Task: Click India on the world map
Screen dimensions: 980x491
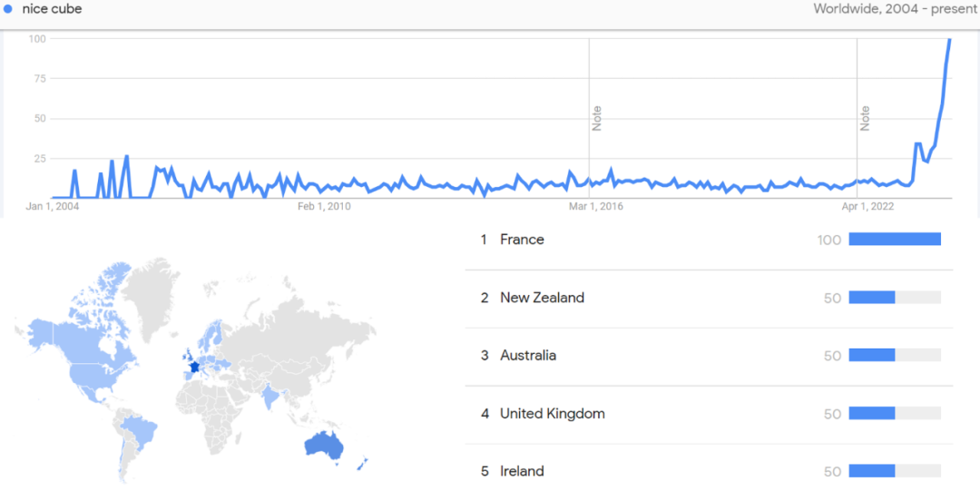Action: pyautogui.click(x=270, y=397)
